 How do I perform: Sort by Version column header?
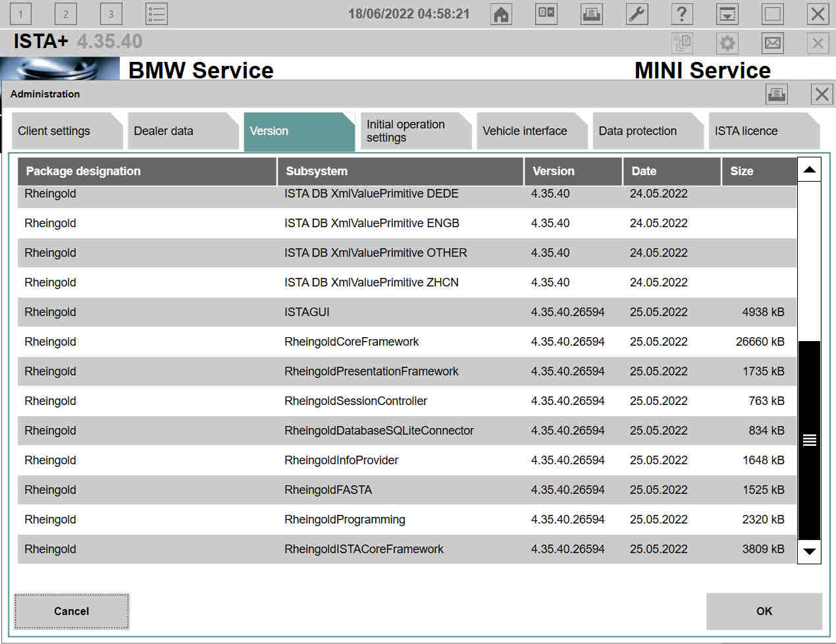pos(573,171)
